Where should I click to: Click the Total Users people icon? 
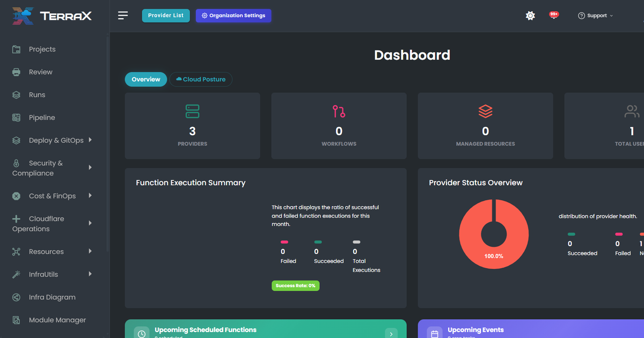point(632,112)
